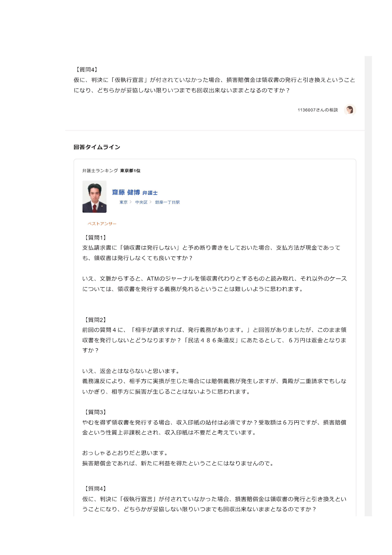
Task: Click the 中央区 location link
Action: coord(141,202)
